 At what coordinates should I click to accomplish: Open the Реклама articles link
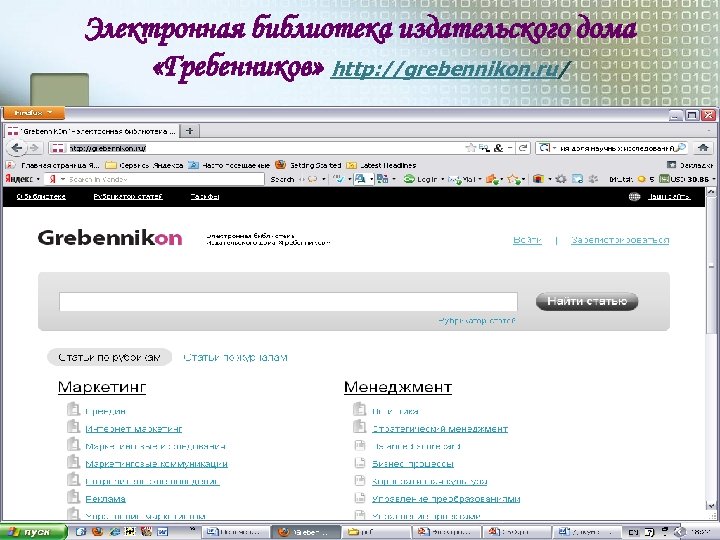pos(106,499)
